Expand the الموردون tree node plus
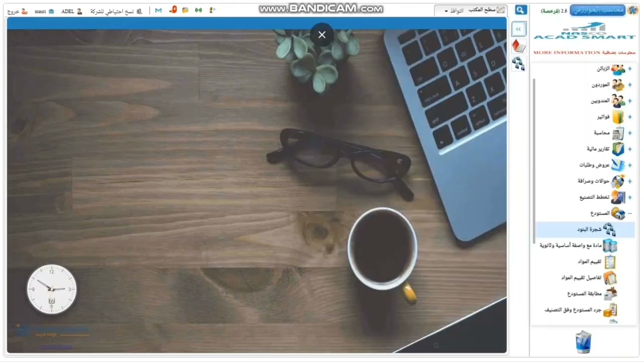Screen dimensions: 644x362 point(630,85)
